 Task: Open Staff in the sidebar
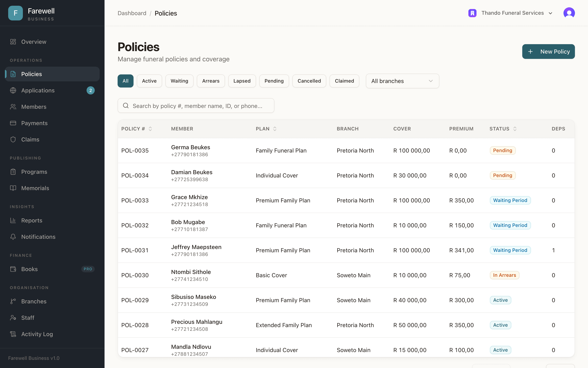pos(52,318)
